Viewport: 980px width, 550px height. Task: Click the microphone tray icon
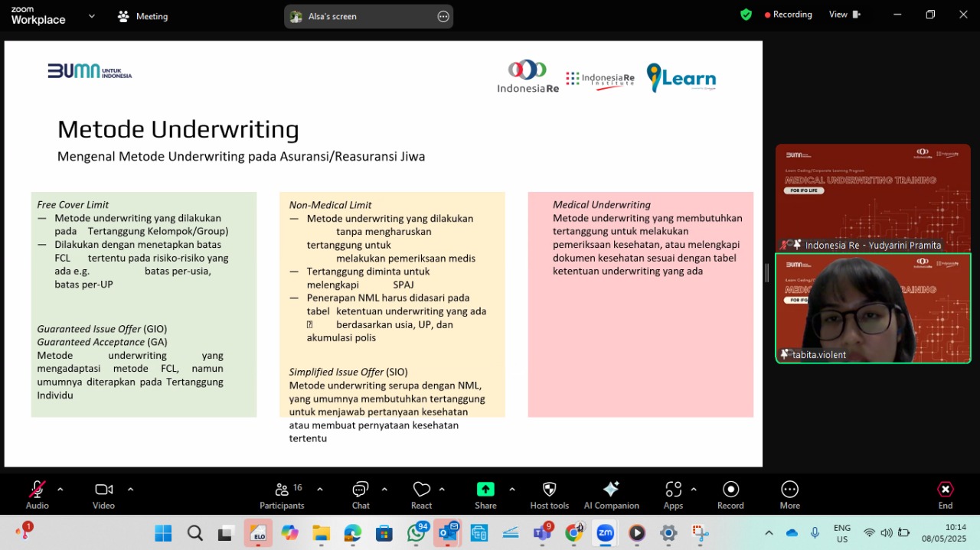(815, 532)
